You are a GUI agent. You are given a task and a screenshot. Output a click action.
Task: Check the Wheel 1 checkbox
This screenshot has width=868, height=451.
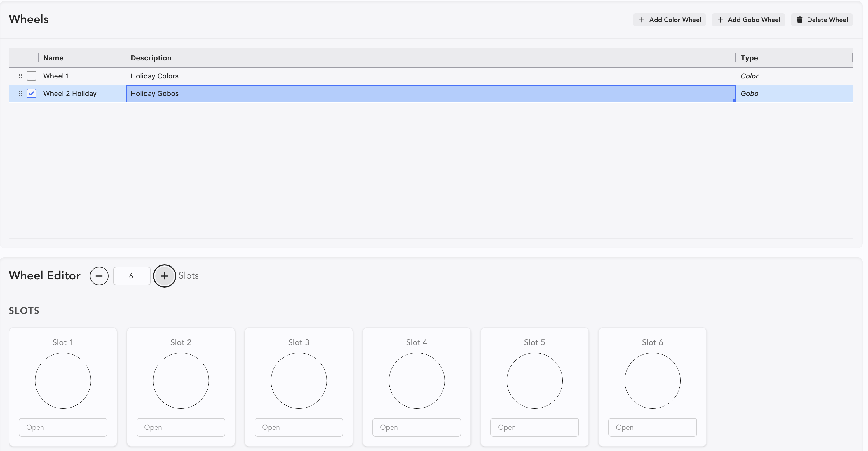31,76
